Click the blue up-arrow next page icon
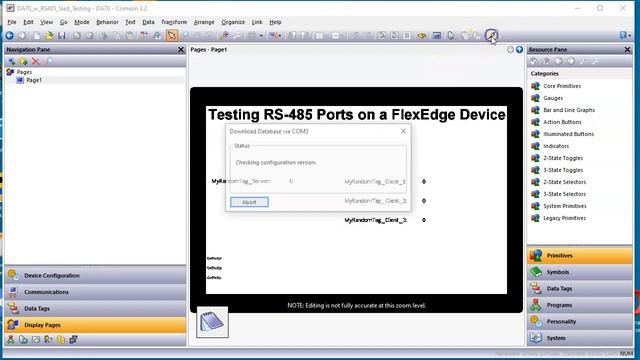 point(519,49)
